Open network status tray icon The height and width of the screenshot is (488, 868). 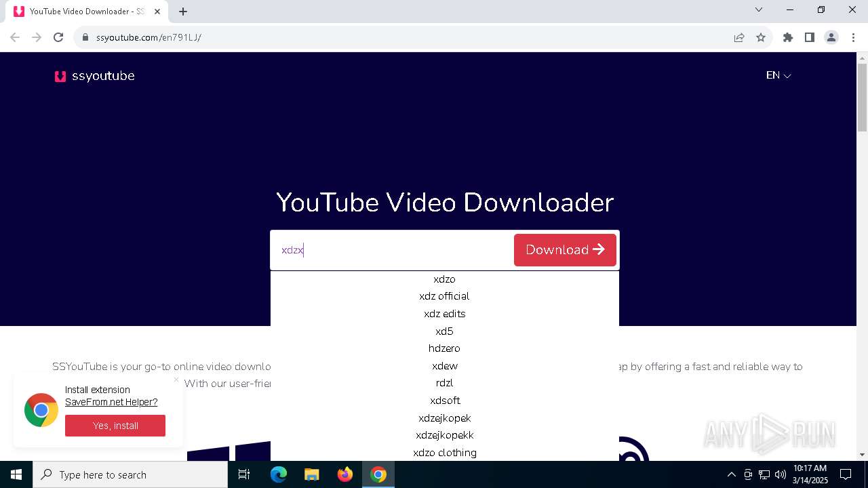pyautogui.click(x=764, y=474)
